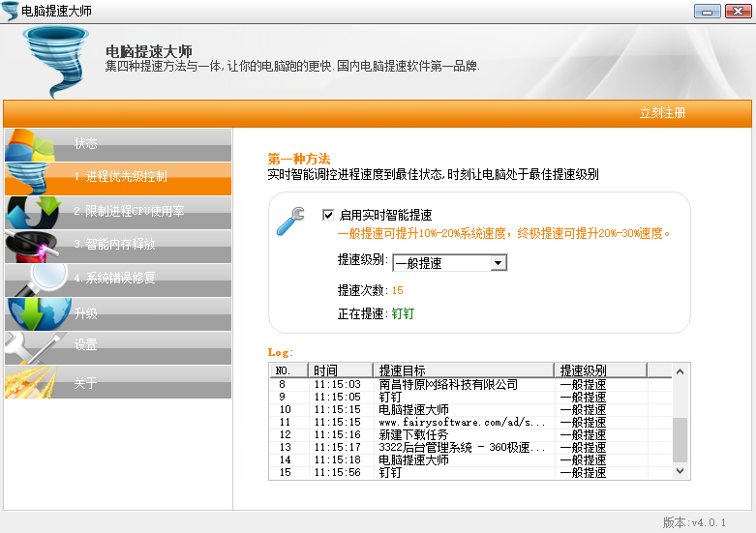Click the tornado icon for 进程优先级控制
The width and height of the screenshot is (756, 533).
tap(29, 179)
